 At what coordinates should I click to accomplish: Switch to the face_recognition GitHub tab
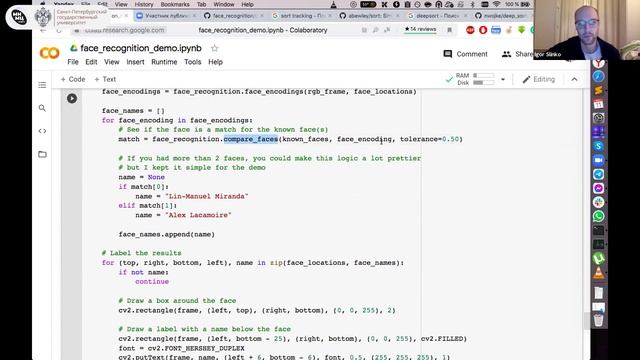[234, 16]
